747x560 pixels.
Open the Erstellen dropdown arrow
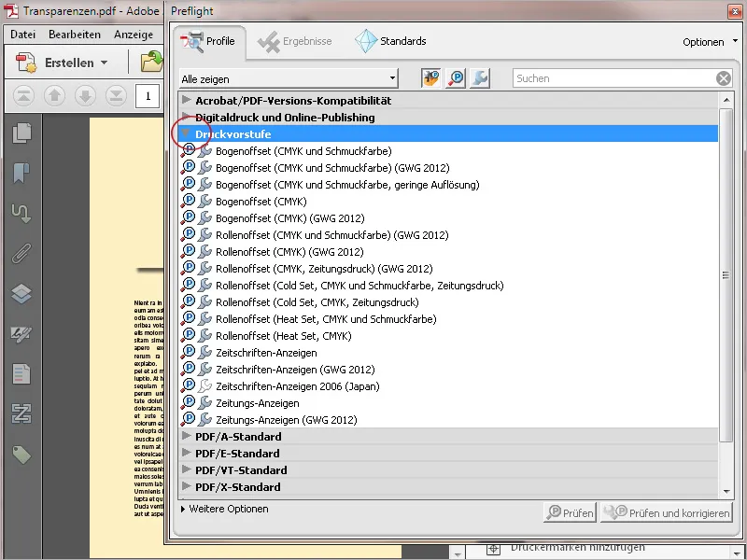point(105,63)
